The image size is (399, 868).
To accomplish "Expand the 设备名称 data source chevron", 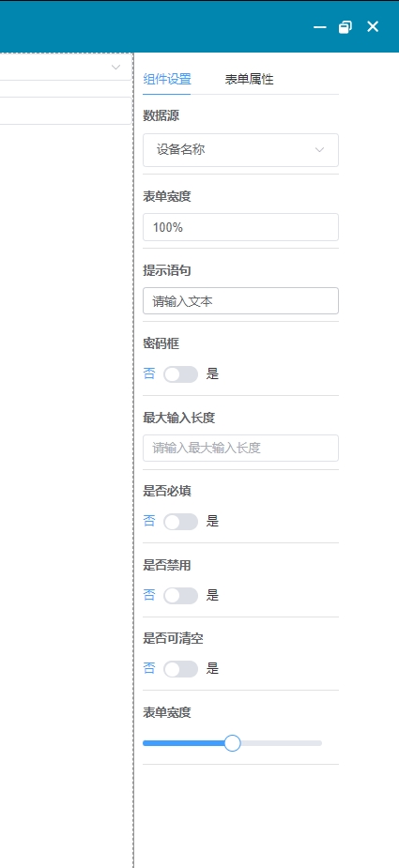I will [x=319, y=149].
